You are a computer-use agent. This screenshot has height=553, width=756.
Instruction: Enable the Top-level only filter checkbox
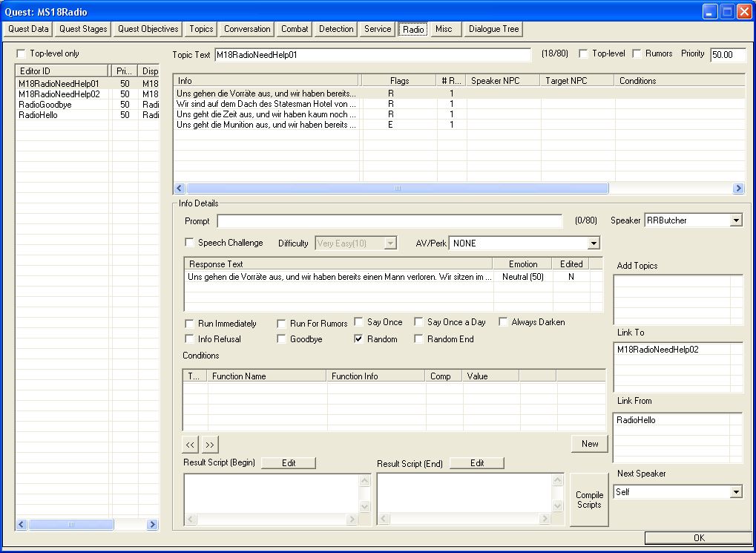22,53
